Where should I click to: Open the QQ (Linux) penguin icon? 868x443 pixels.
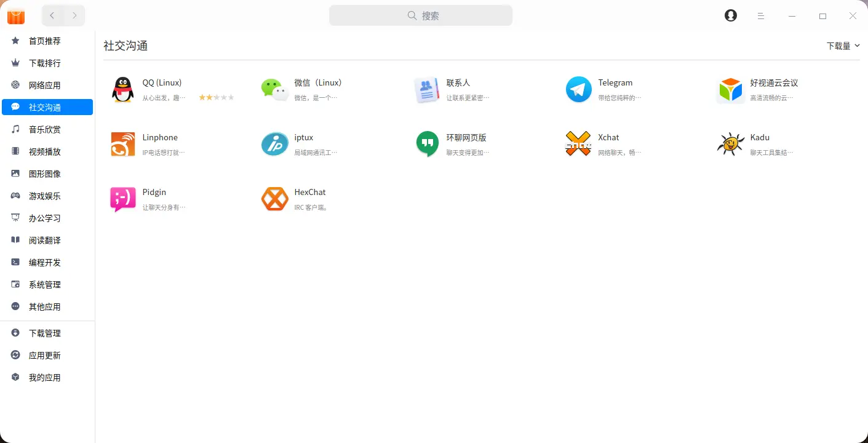[x=123, y=90]
